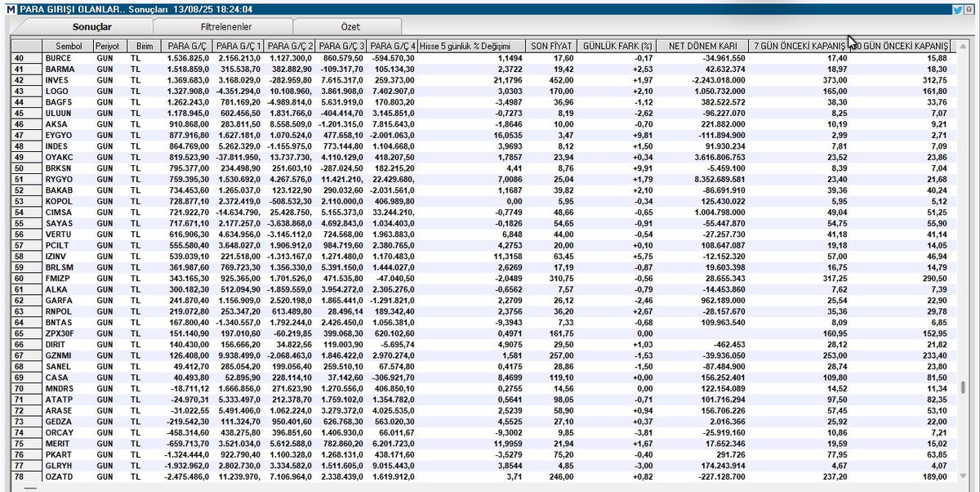Click MERIT 5-day change 11,9959

506,443
